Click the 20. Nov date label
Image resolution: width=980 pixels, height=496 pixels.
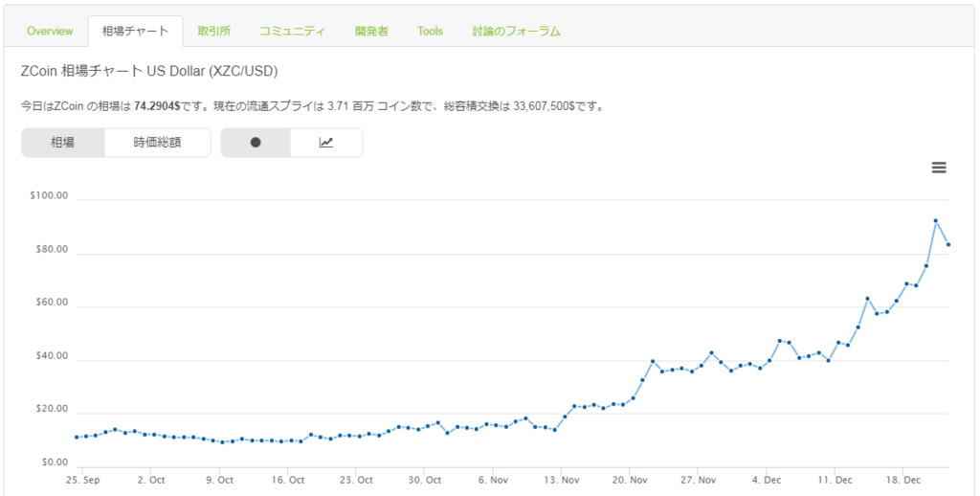tap(630, 480)
